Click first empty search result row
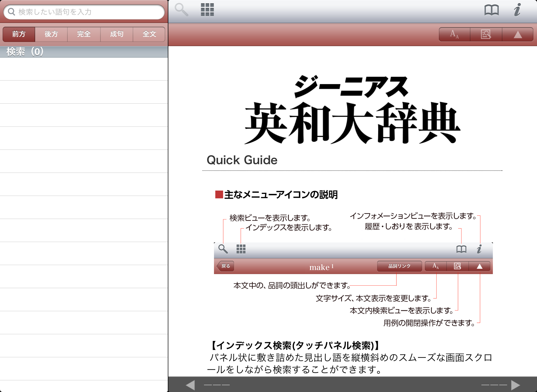The height and width of the screenshot is (392, 537). [84, 69]
